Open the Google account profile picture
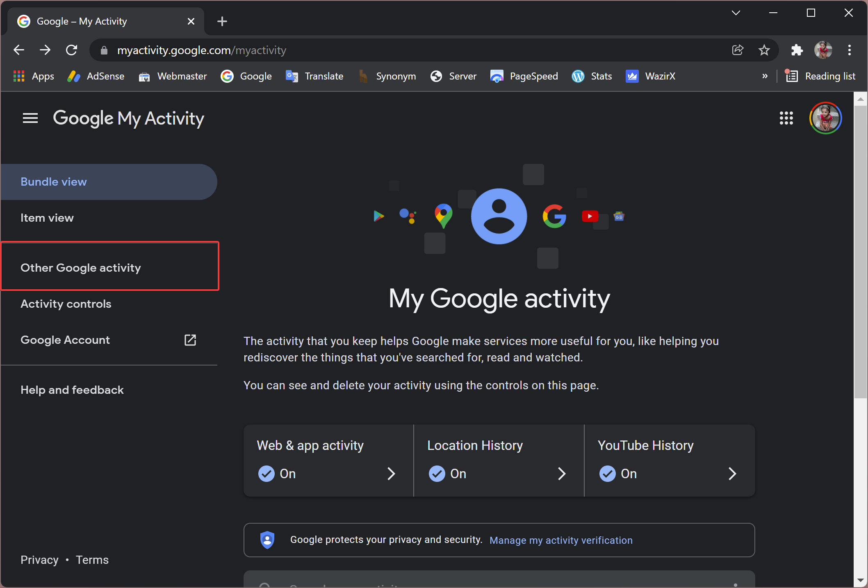Screen dimensions: 868x588 (x=825, y=118)
